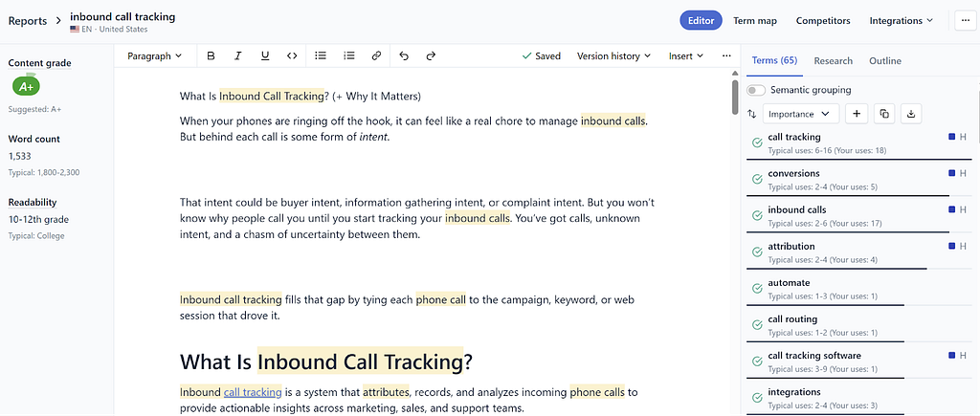Apply inline code formatting
This screenshot has width=980, height=416.
(292, 55)
